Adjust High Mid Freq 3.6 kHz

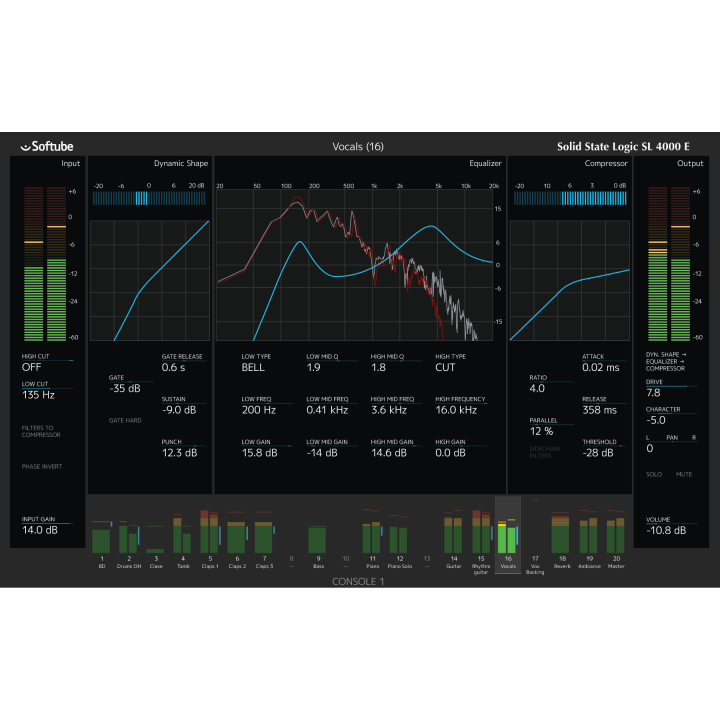point(396,406)
